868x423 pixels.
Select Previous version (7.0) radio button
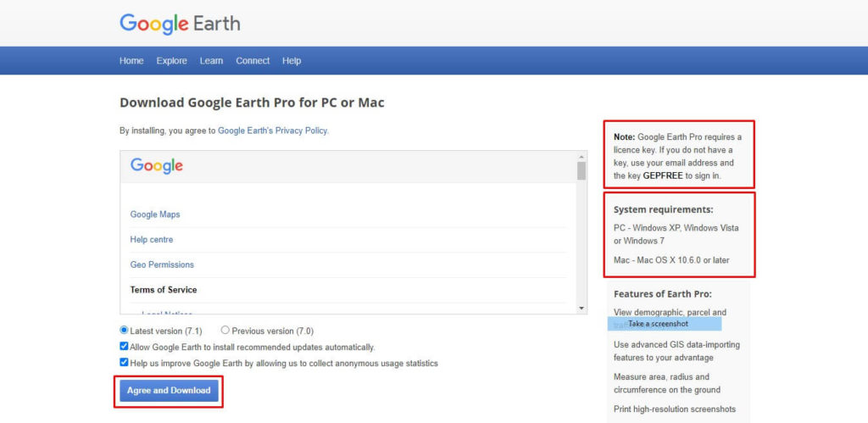pos(225,330)
